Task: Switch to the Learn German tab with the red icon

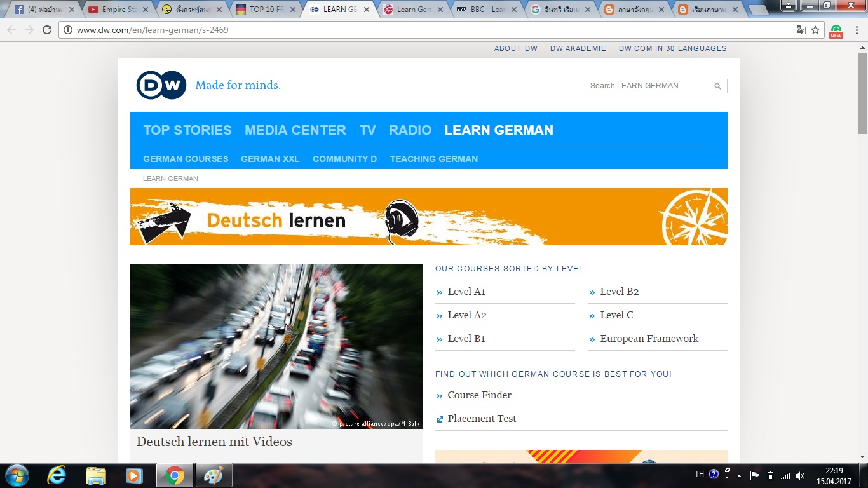Action: click(413, 10)
